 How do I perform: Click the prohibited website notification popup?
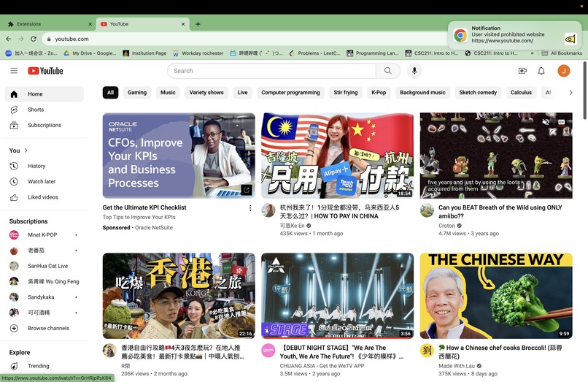[515, 35]
